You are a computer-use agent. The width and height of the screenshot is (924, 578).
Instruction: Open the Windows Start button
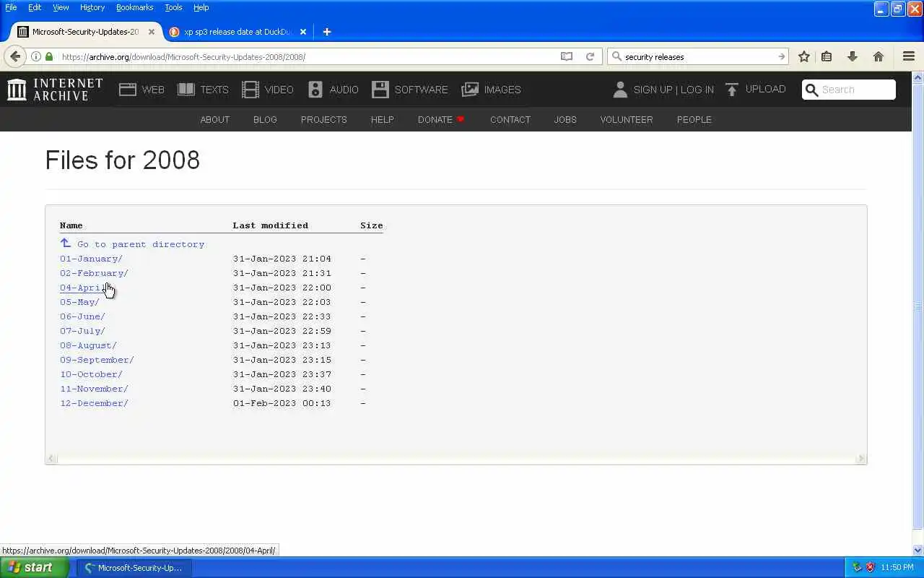[34, 568]
